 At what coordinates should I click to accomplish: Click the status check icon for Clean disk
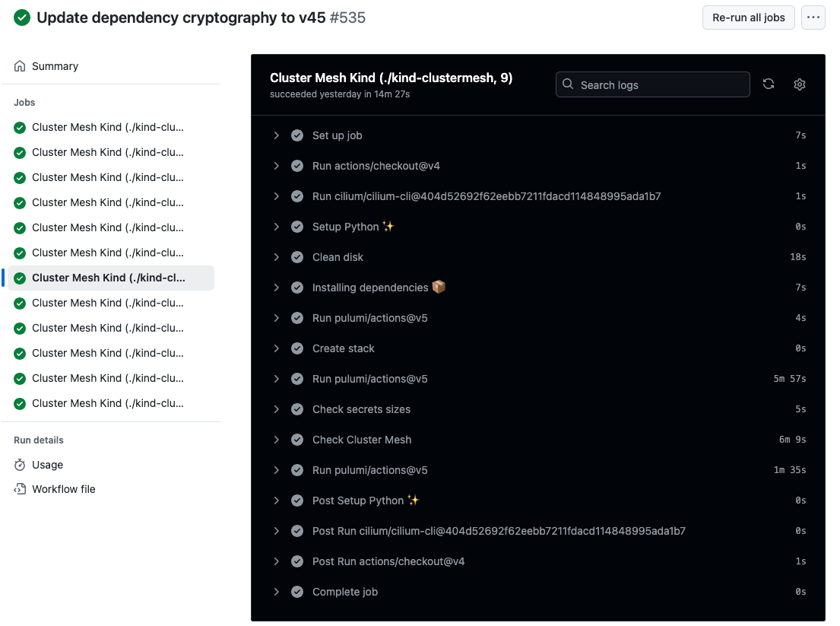pyautogui.click(x=297, y=257)
